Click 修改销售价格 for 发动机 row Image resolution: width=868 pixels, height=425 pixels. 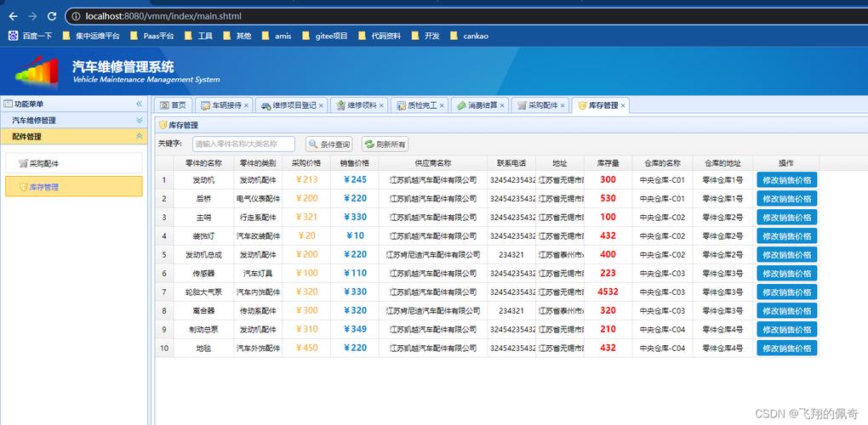pyautogui.click(x=786, y=180)
